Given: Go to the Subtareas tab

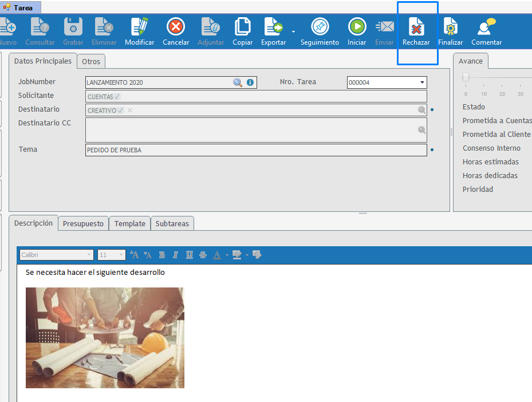Looking at the screenshot, I should pyautogui.click(x=172, y=224).
